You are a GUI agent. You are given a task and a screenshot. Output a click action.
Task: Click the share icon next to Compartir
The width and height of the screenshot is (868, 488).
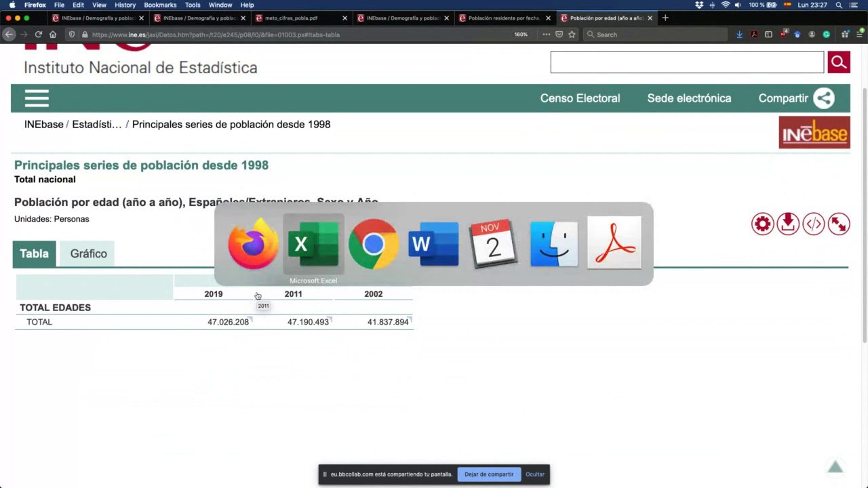click(x=824, y=98)
